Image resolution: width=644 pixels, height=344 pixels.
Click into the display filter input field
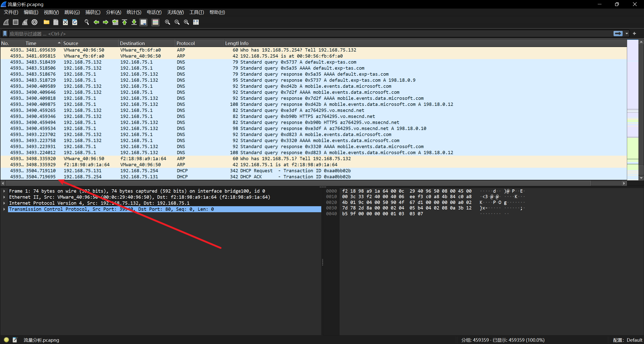coord(302,34)
